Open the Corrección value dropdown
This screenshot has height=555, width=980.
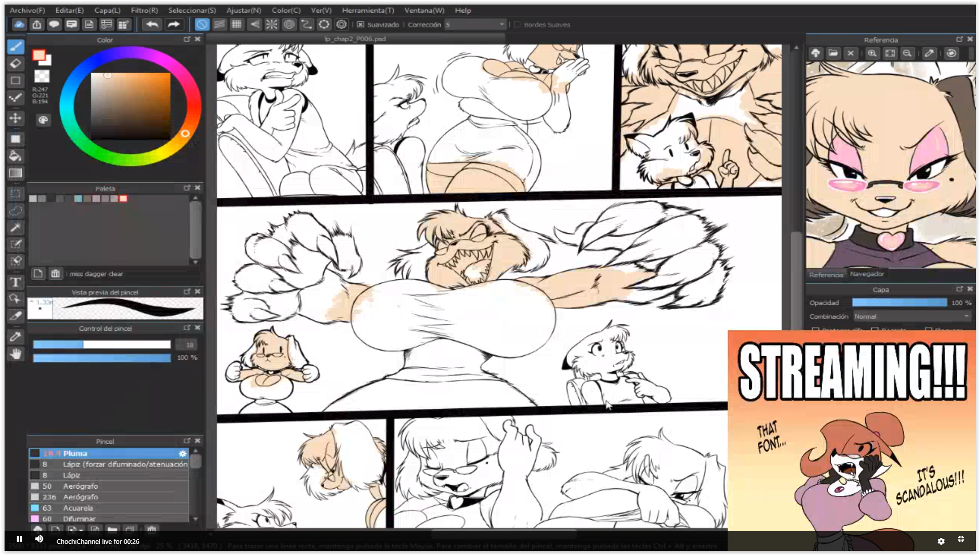(x=501, y=24)
